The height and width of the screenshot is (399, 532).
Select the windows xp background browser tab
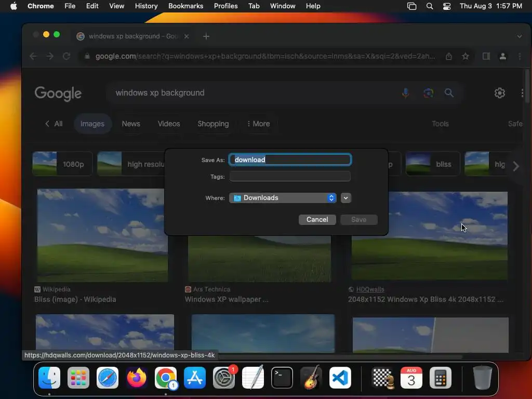[x=132, y=36]
